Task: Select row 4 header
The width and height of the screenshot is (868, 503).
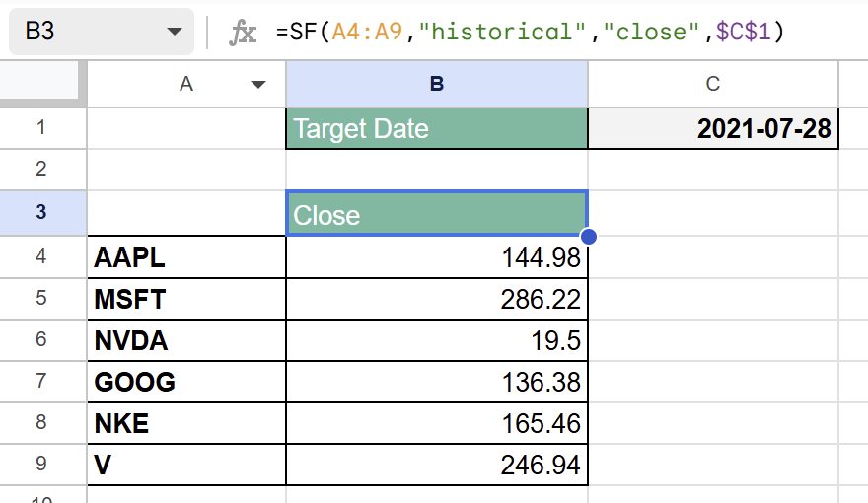Action: [43, 256]
